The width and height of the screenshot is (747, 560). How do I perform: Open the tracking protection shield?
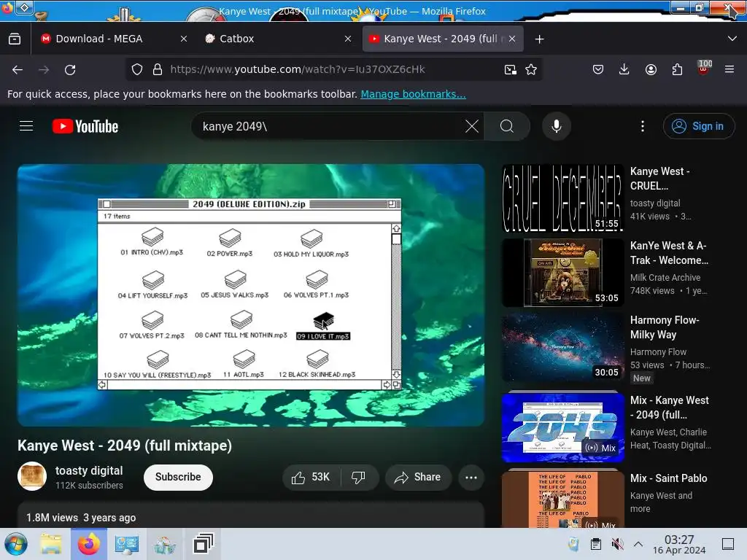(137, 69)
